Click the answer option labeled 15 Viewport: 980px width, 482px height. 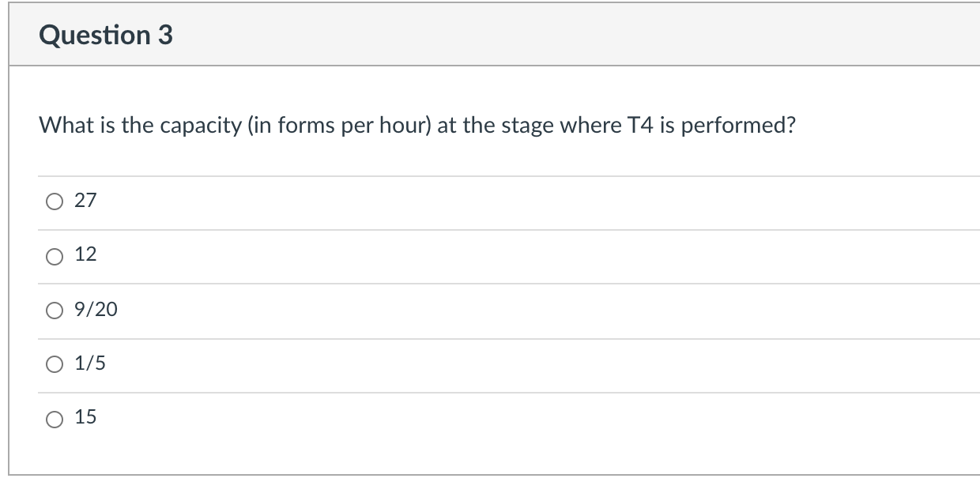[85, 417]
